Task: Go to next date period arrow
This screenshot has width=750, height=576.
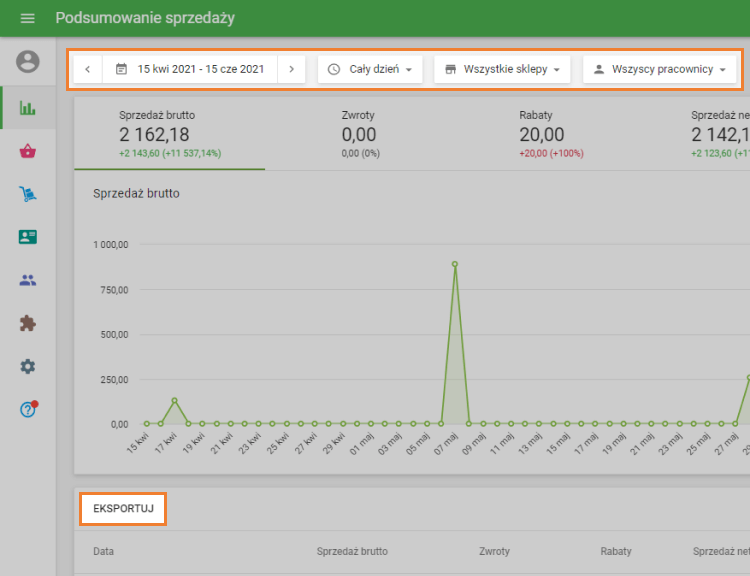Action: 291,69
